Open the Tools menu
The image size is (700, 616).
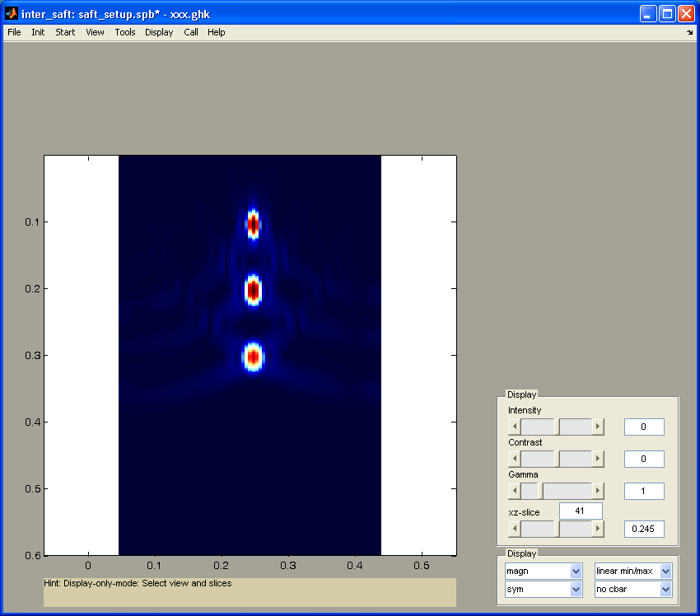[x=125, y=32]
